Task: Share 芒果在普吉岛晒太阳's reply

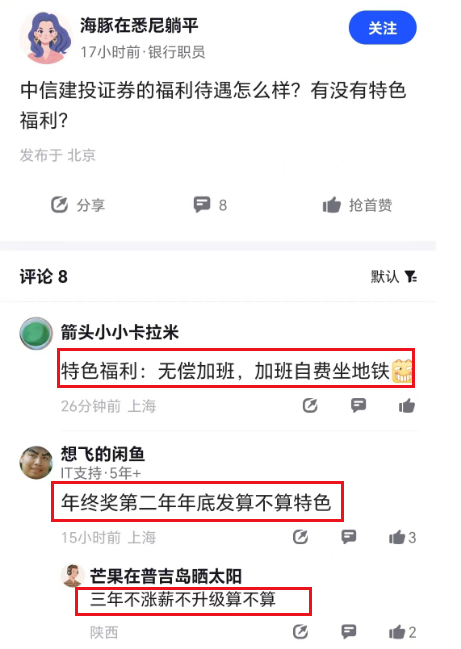Action: [300, 632]
